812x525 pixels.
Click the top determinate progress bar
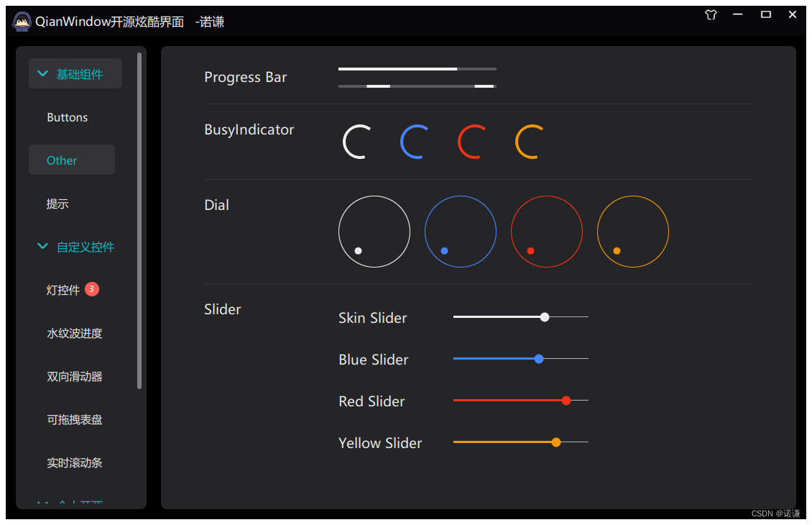pos(417,68)
